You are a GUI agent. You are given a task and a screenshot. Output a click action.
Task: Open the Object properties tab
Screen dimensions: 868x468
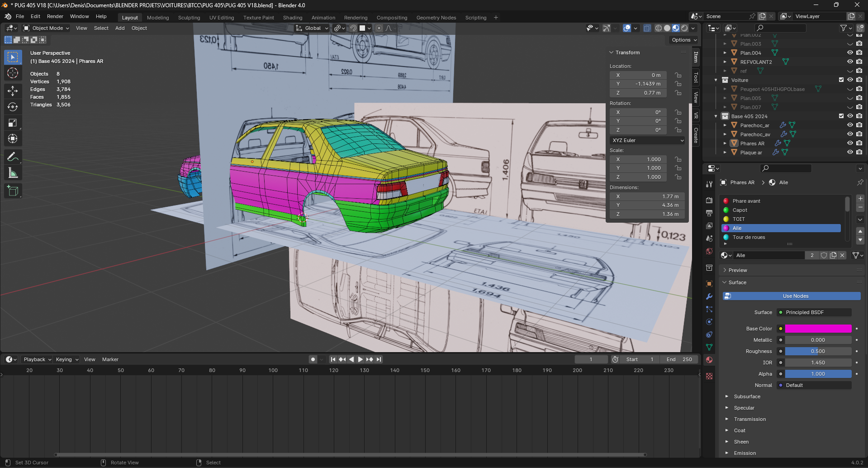coord(709,284)
